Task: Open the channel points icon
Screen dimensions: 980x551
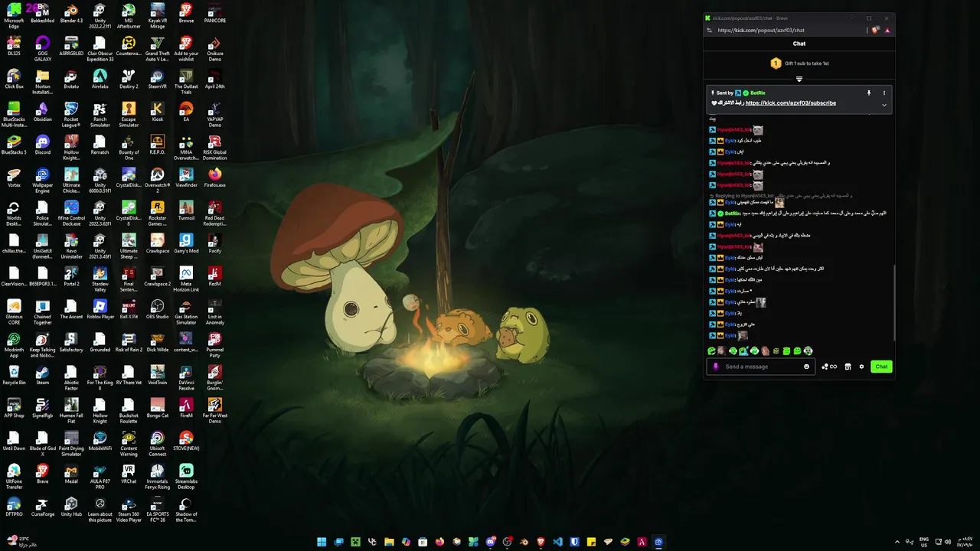Action: [x=829, y=367]
